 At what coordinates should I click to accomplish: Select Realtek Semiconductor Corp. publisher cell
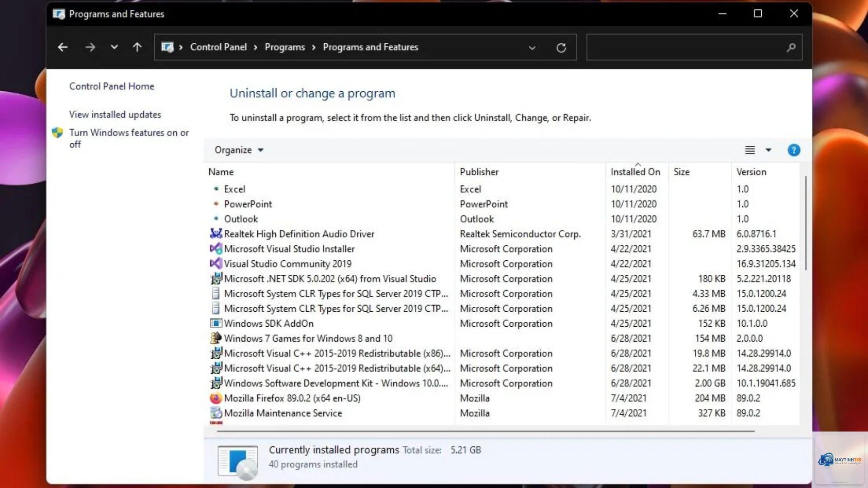(520, 234)
